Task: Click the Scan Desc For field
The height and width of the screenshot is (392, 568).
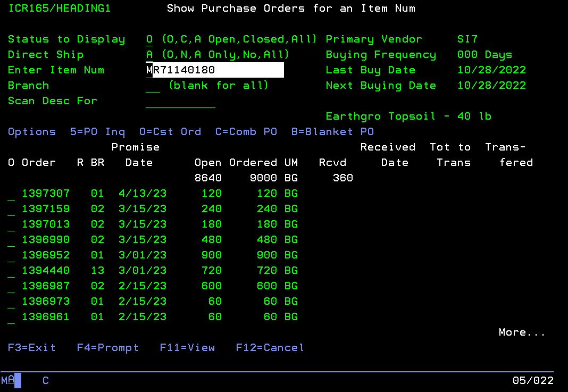Action: 180,101
